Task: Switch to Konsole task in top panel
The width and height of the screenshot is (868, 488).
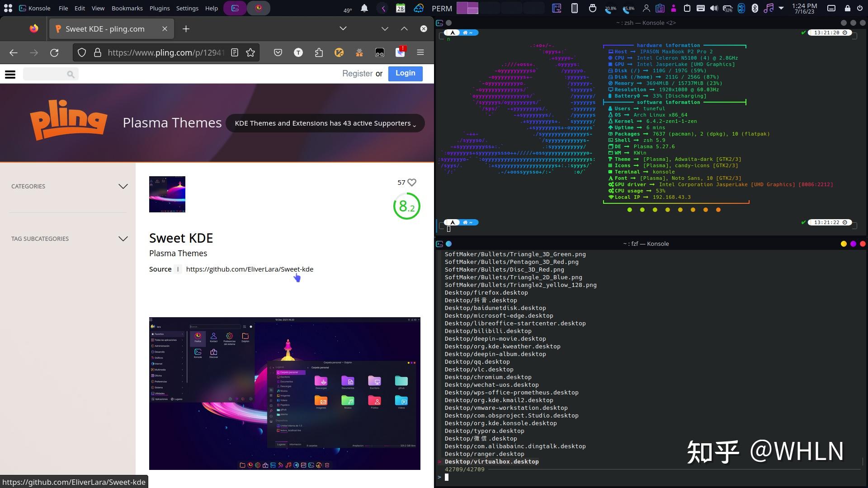Action: coord(235,8)
